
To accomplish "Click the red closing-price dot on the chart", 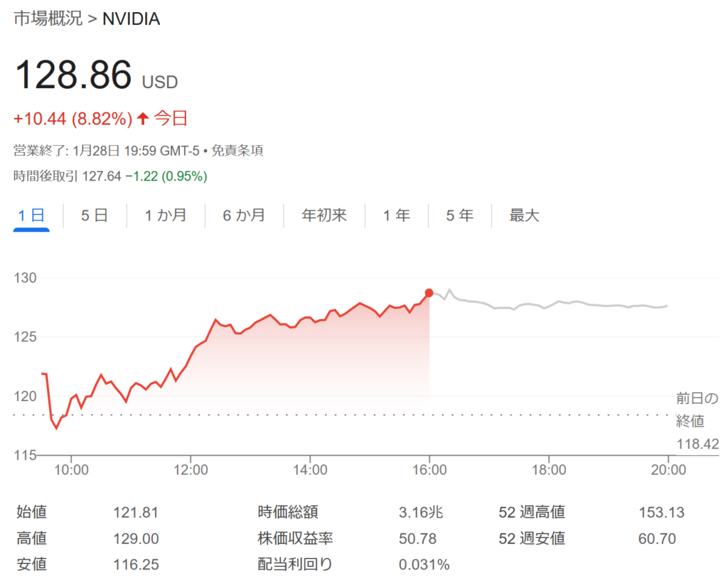I will click(x=429, y=293).
